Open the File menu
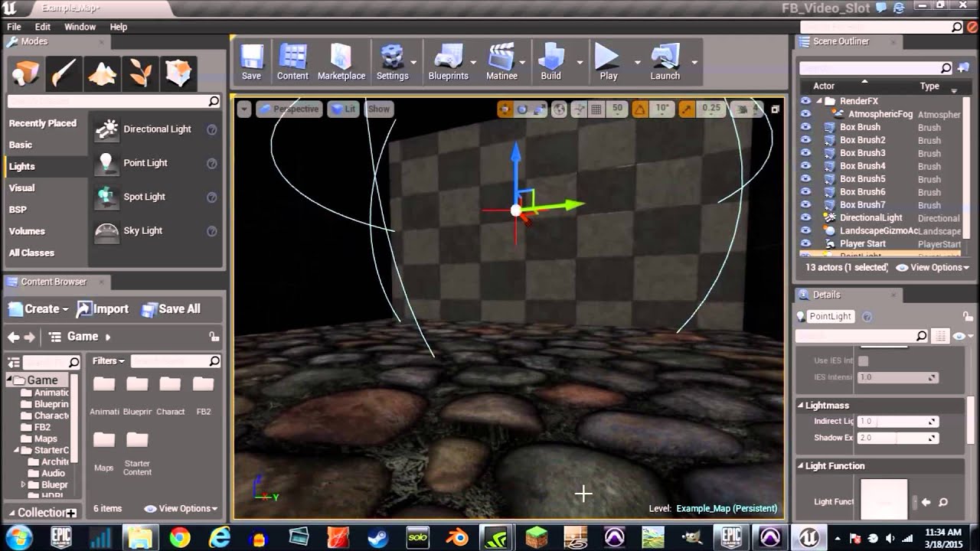The image size is (980, 551). pos(14,27)
